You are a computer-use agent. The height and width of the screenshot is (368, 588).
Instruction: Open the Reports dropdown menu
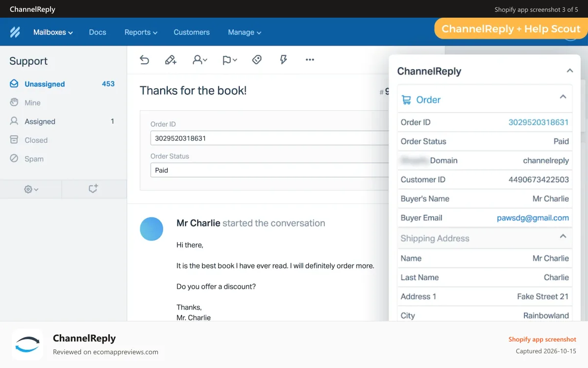tap(141, 32)
